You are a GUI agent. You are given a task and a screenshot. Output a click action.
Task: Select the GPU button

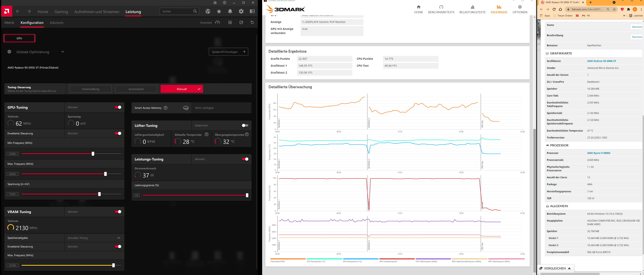point(19,38)
